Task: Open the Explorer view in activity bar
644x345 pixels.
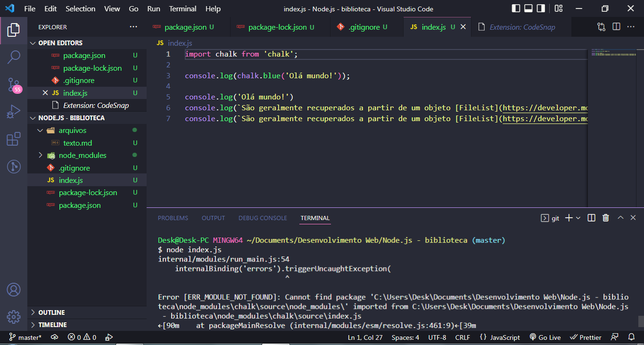Action: click(x=14, y=30)
